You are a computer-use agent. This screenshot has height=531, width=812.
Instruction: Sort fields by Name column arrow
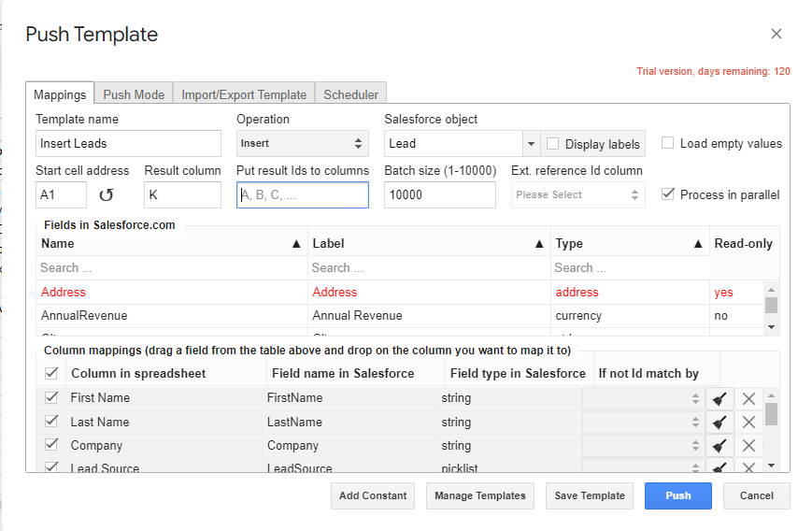(296, 243)
